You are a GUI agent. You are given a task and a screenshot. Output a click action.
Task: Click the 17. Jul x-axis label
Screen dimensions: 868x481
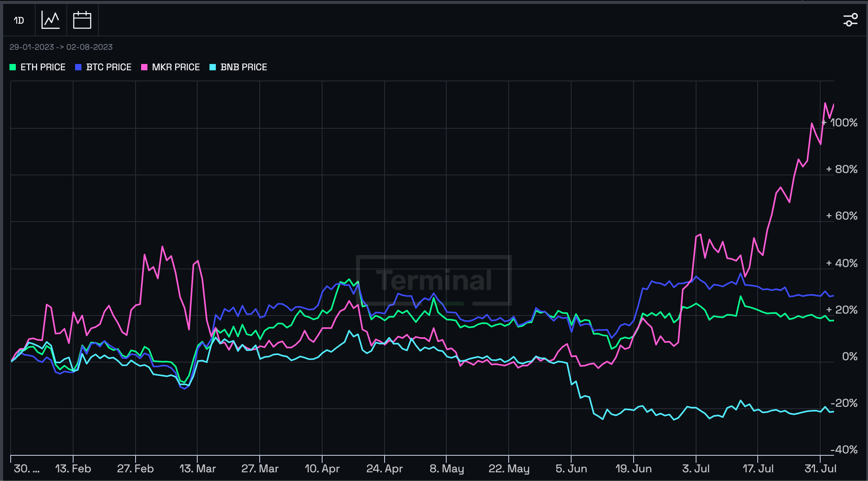(758, 469)
